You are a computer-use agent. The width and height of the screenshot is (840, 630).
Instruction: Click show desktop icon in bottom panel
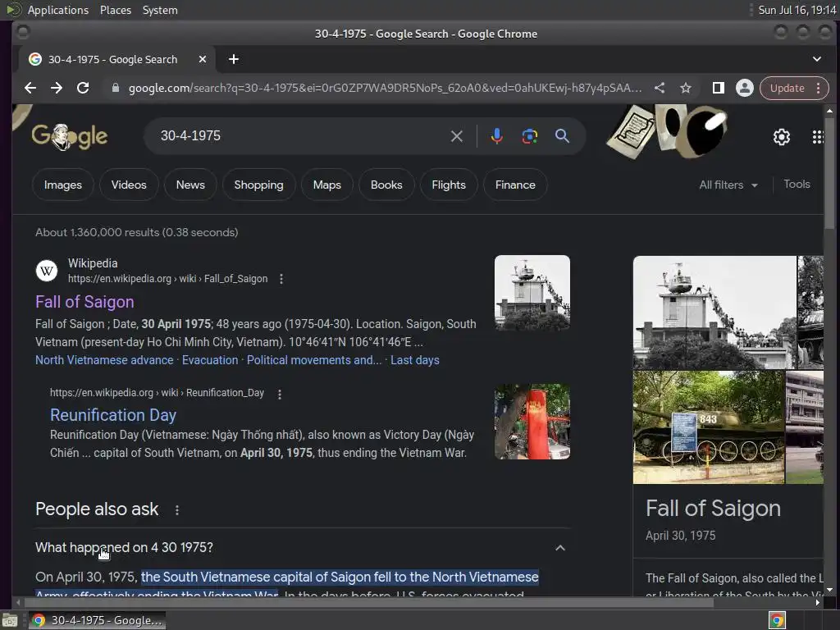10,621
